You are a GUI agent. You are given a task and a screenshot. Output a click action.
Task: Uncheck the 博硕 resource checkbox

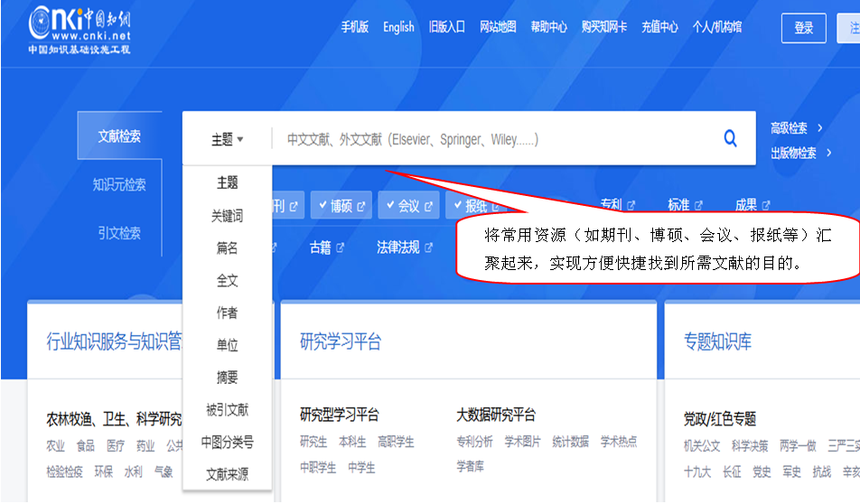322,206
